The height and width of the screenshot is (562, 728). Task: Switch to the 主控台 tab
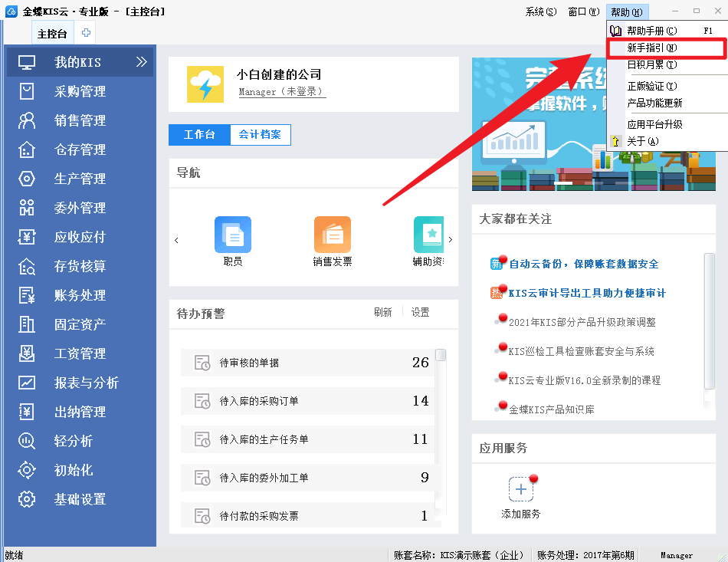point(52,34)
